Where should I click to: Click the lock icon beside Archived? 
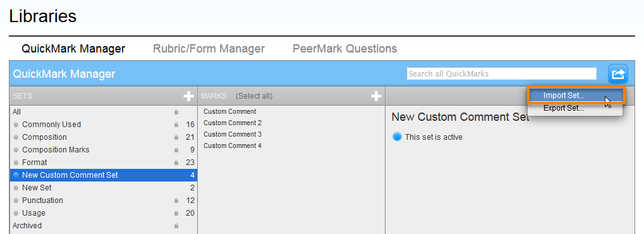click(x=176, y=226)
